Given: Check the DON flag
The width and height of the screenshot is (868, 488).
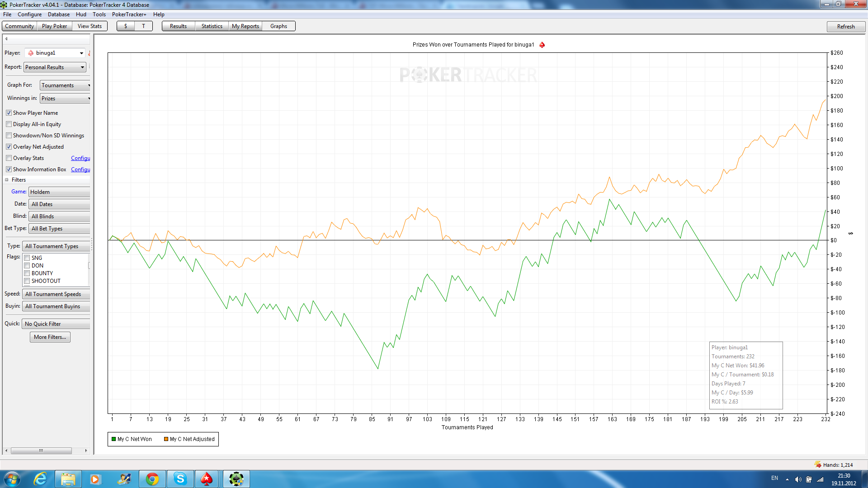Looking at the screenshot, I should coord(27,266).
